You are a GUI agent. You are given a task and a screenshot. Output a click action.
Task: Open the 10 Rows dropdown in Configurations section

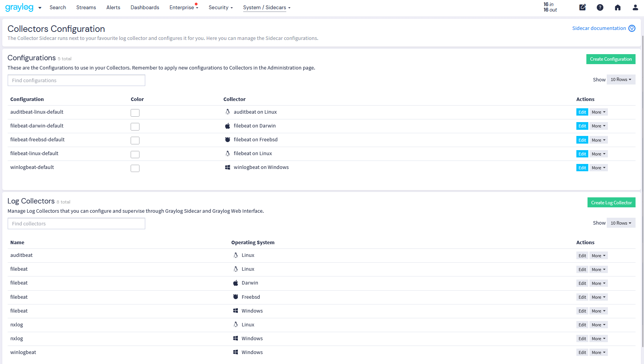621,79
